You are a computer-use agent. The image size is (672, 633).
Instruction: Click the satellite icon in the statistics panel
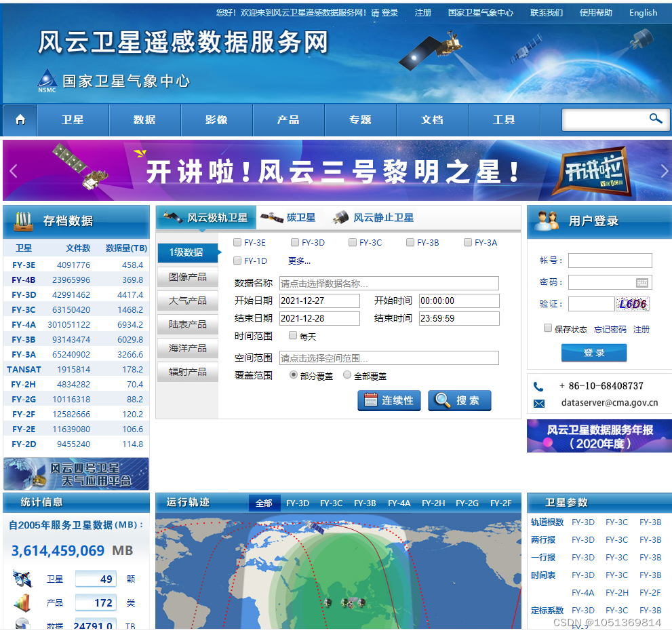[x=22, y=579]
